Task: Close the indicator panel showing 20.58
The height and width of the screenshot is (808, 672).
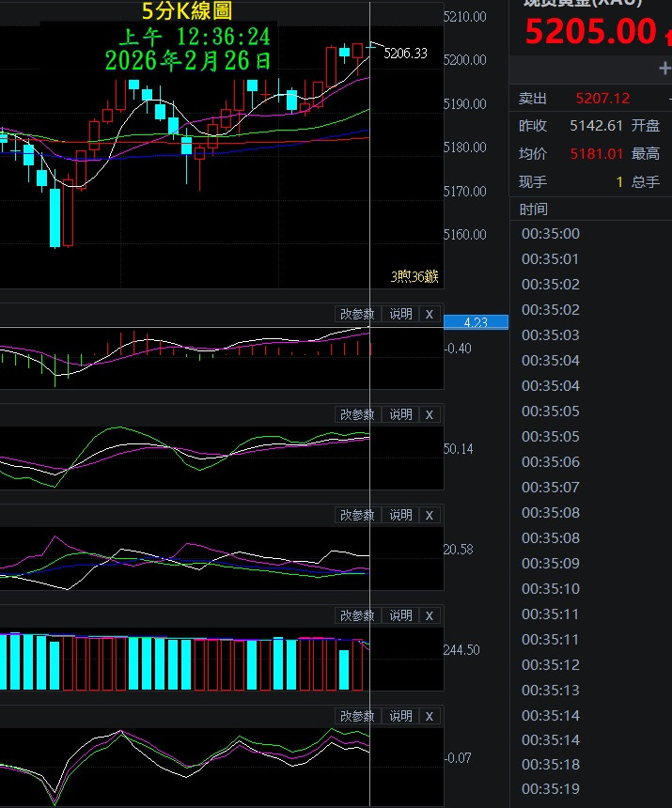Action: point(429,515)
